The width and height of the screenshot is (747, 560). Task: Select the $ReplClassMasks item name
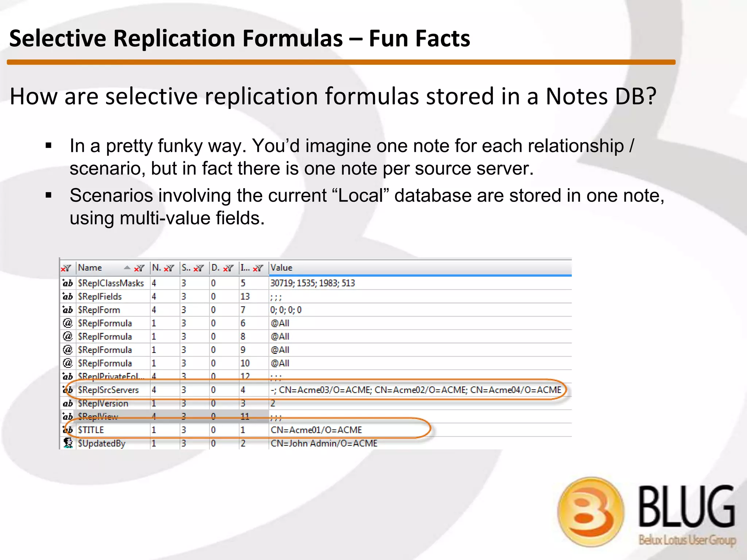111,283
